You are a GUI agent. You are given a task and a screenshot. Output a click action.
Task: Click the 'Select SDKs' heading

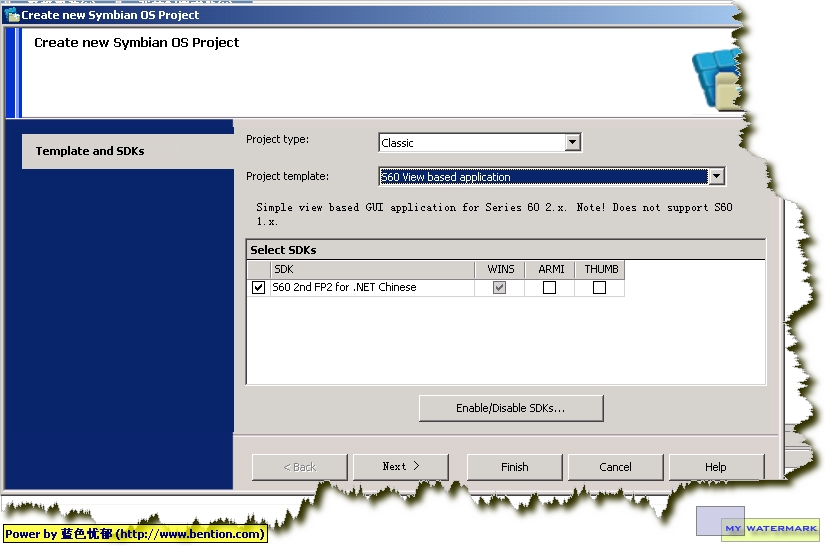click(x=283, y=250)
